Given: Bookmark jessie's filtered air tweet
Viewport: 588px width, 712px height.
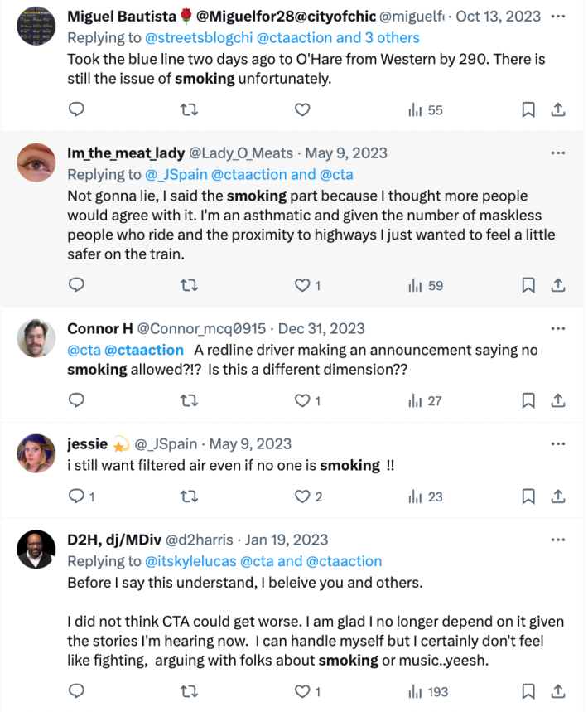Looking at the screenshot, I should tap(528, 496).
